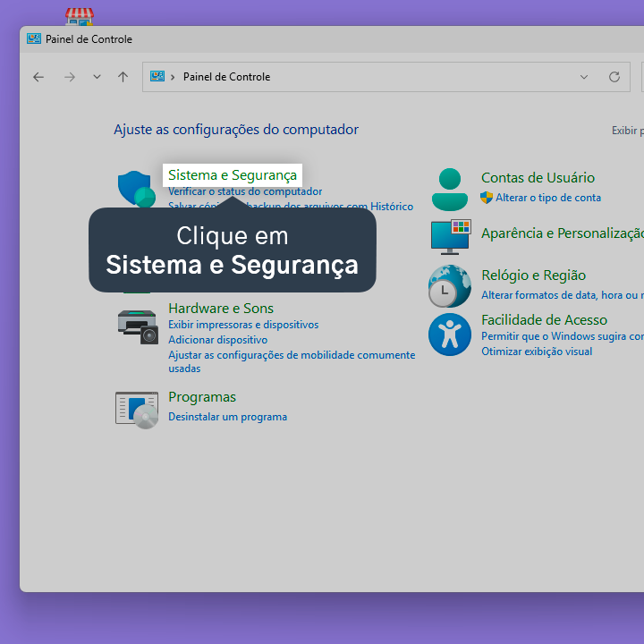Image resolution: width=644 pixels, height=644 pixels.
Task: Click the Sistema e Segurança shield icon
Action: 137,190
